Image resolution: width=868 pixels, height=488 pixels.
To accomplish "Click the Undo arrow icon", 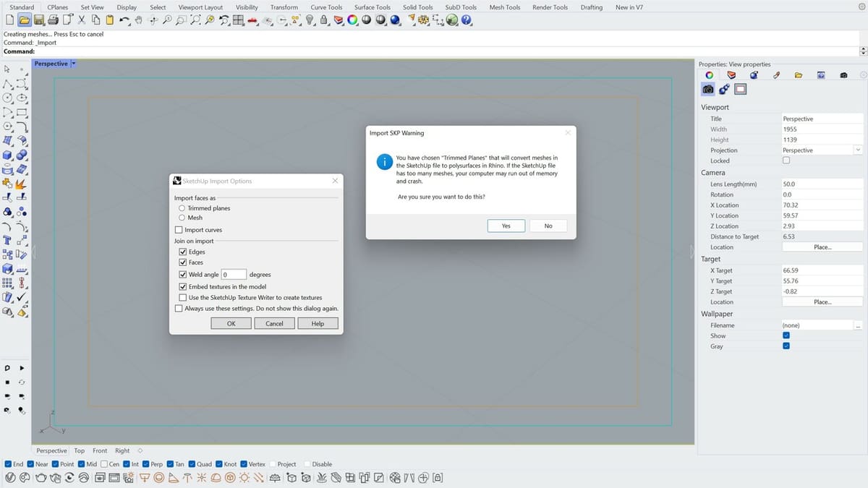I will 125,20.
